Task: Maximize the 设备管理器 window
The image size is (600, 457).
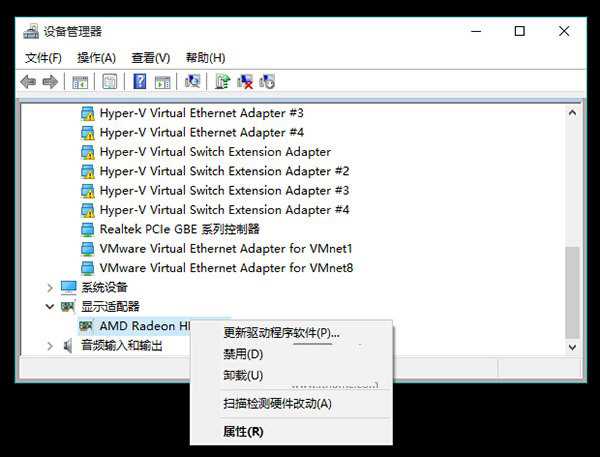Action: point(519,31)
